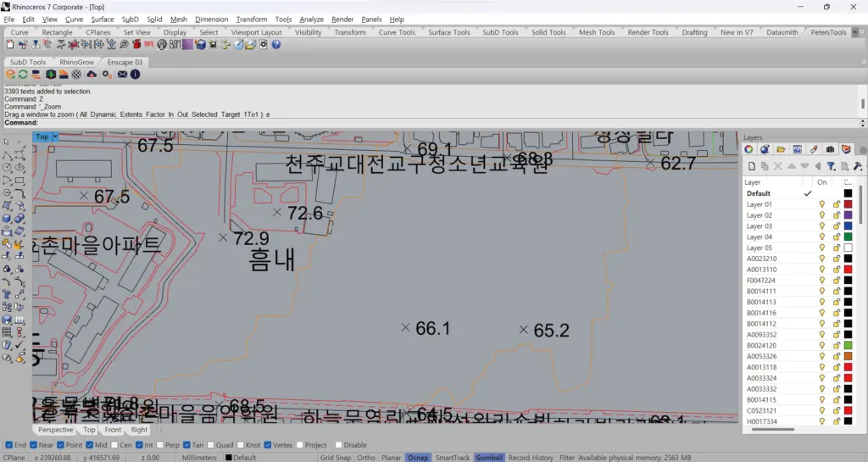Click the purple hatch pattern toolbar icon
This screenshot has width=868, height=462.
point(187,44)
